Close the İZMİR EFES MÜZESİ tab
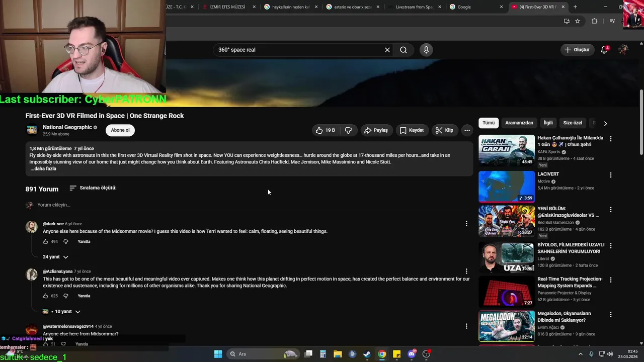Viewport: 644px width, 362px height. click(254, 7)
